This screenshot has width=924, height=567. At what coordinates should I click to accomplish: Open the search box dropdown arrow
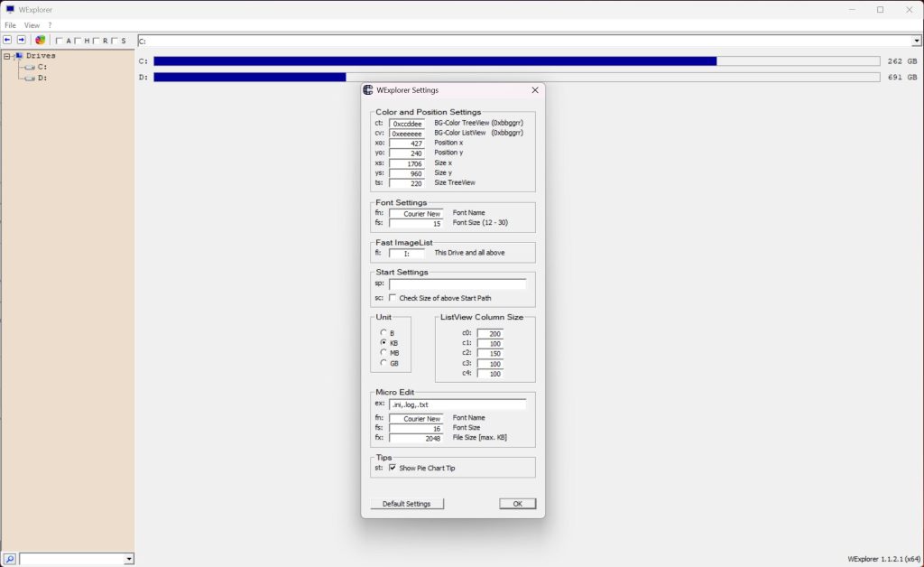(x=128, y=559)
